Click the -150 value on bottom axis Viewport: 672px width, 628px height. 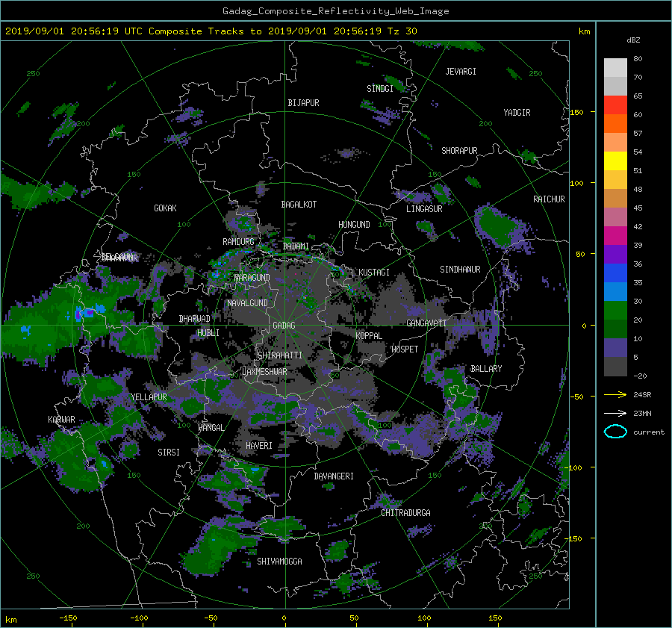click(68, 618)
